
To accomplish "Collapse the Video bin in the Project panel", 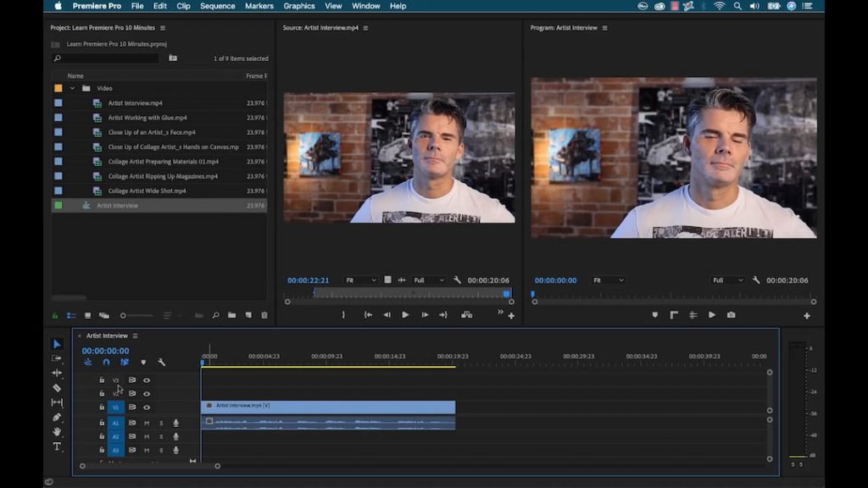I will click(72, 88).
